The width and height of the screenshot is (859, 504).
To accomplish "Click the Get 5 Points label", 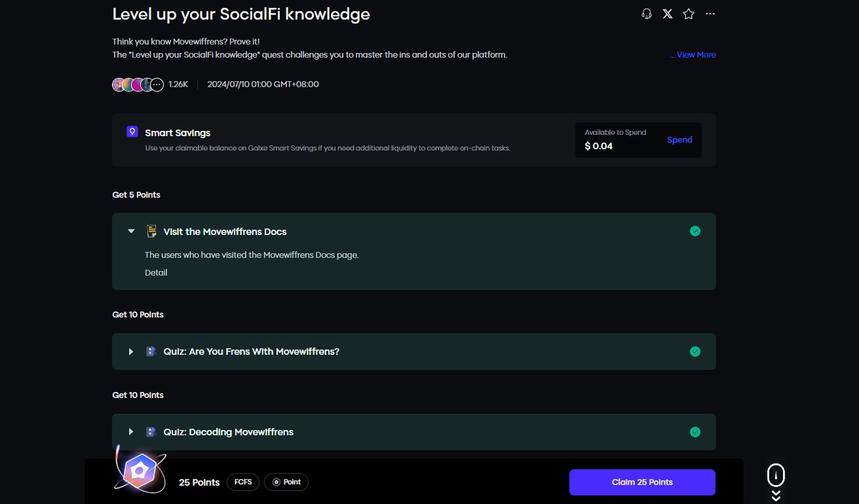I will (136, 195).
